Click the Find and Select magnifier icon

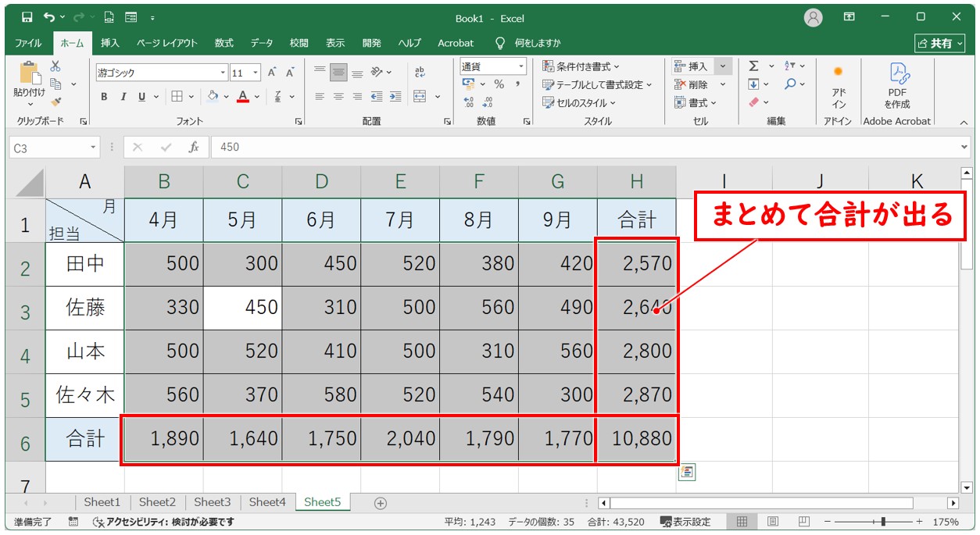click(791, 84)
